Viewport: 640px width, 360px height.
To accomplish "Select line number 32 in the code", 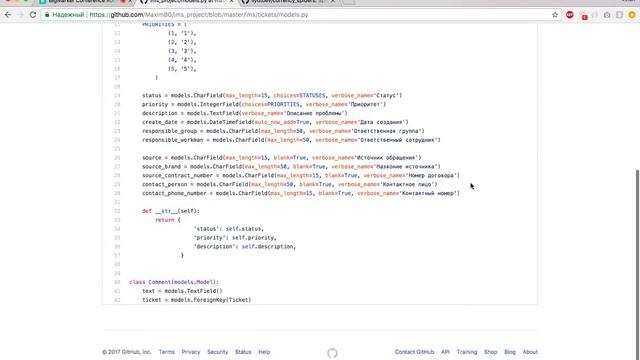I will coord(117,211).
